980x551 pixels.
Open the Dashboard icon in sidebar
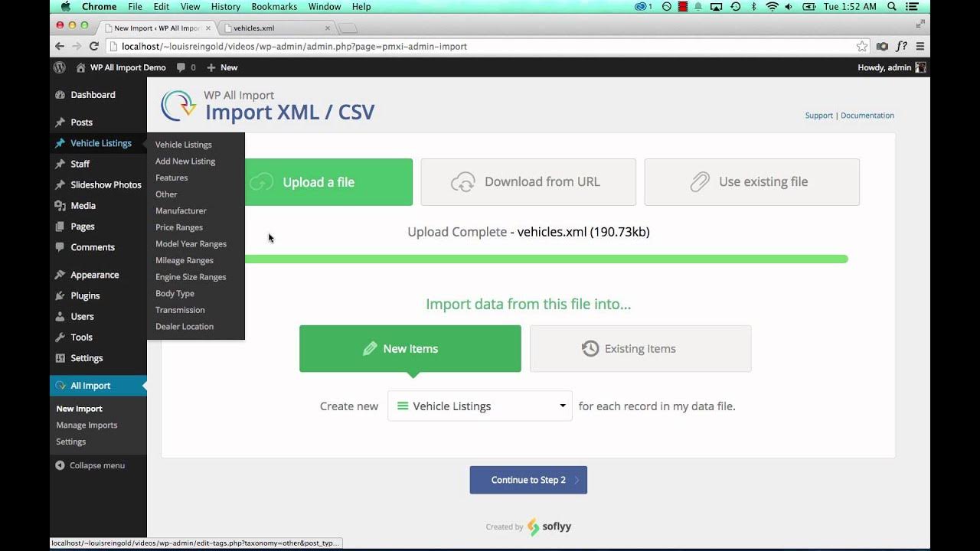point(60,95)
